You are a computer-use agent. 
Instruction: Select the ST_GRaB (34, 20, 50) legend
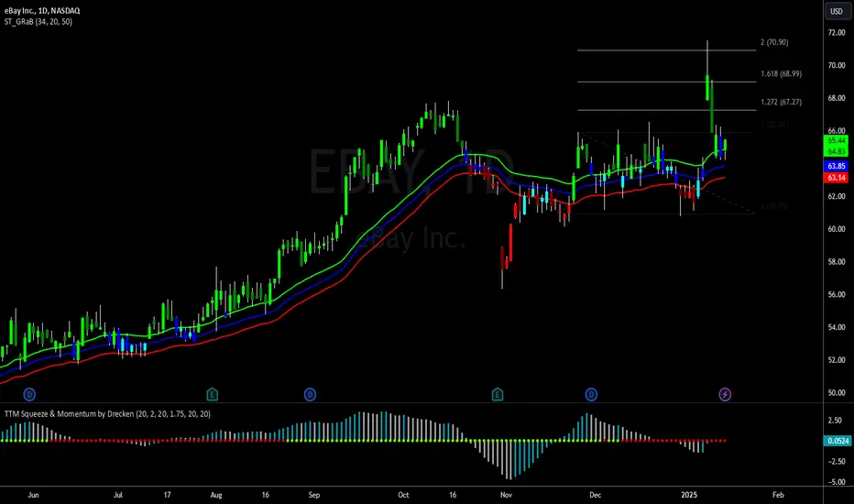point(38,22)
